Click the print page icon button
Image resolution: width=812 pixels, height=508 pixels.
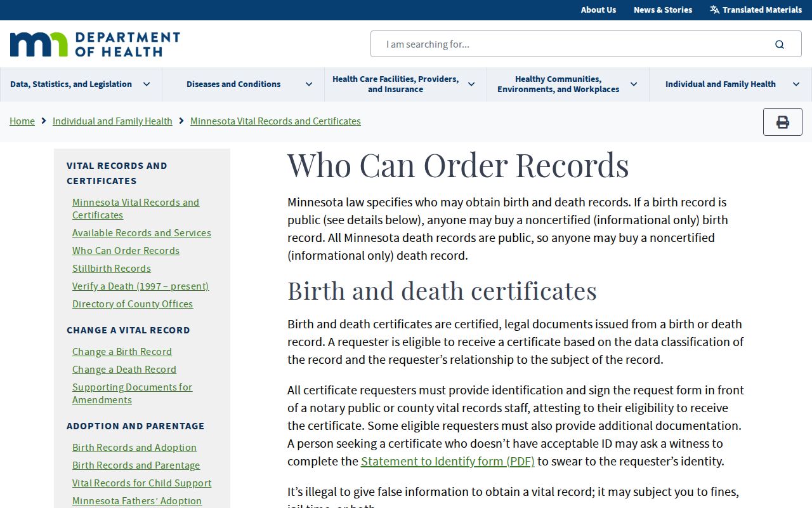(x=783, y=122)
